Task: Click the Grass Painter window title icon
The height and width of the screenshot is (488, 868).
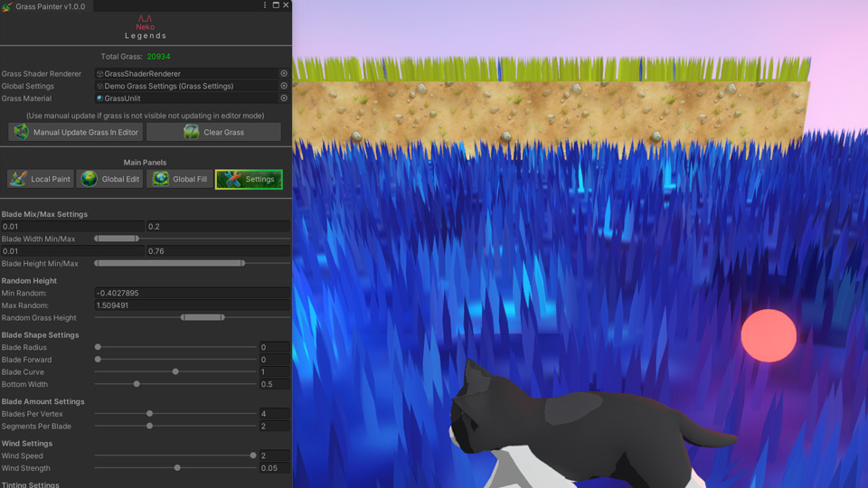Action: [x=7, y=6]
